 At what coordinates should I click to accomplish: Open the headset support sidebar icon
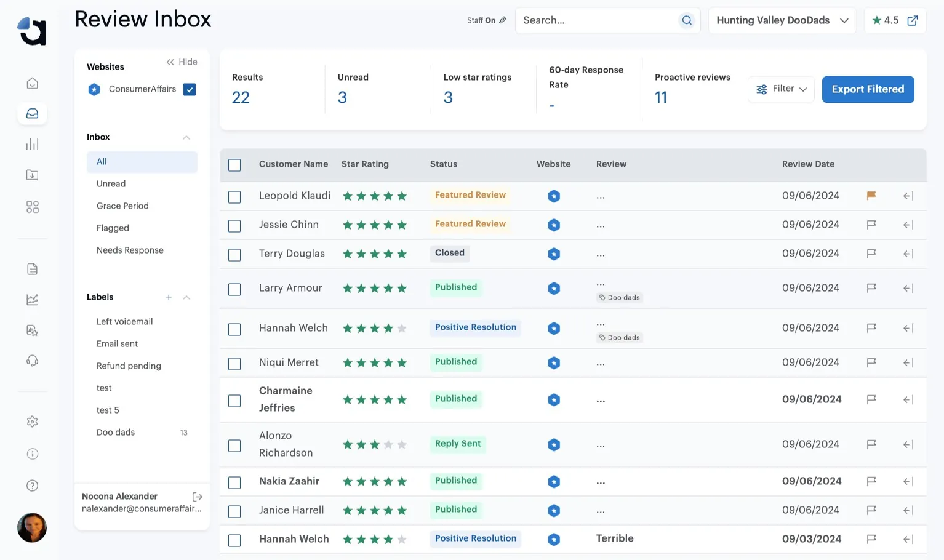pos(33,361)
